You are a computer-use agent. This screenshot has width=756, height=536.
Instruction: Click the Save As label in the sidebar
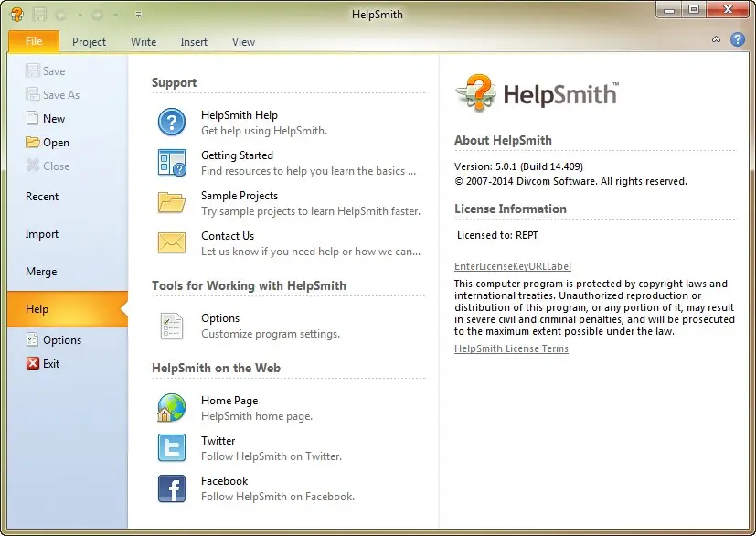point(61,94)
